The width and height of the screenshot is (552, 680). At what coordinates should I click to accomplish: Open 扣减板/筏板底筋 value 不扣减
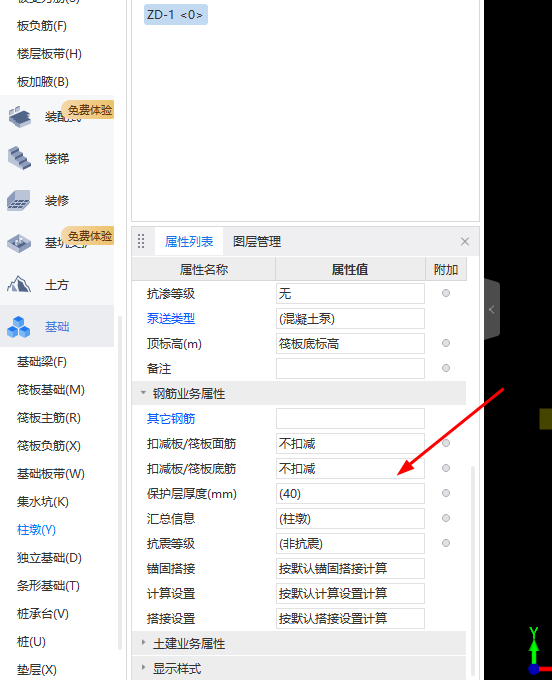(x=350, y=469)
